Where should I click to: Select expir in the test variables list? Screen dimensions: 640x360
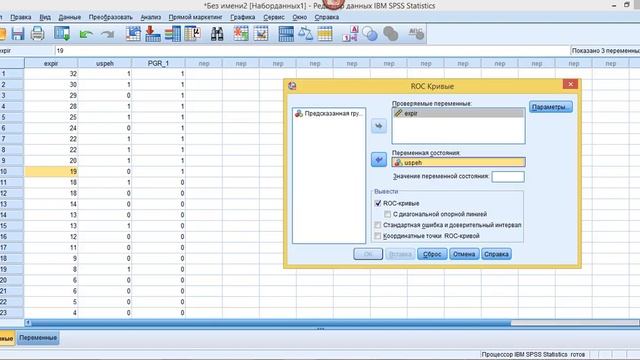[x=458, y=113]
